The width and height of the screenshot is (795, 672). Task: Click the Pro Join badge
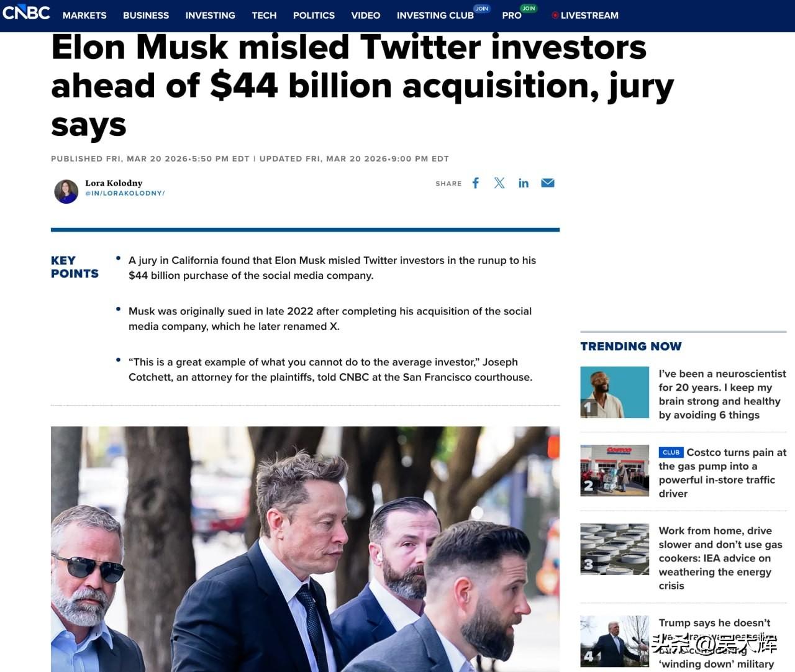tap(529, 9)
